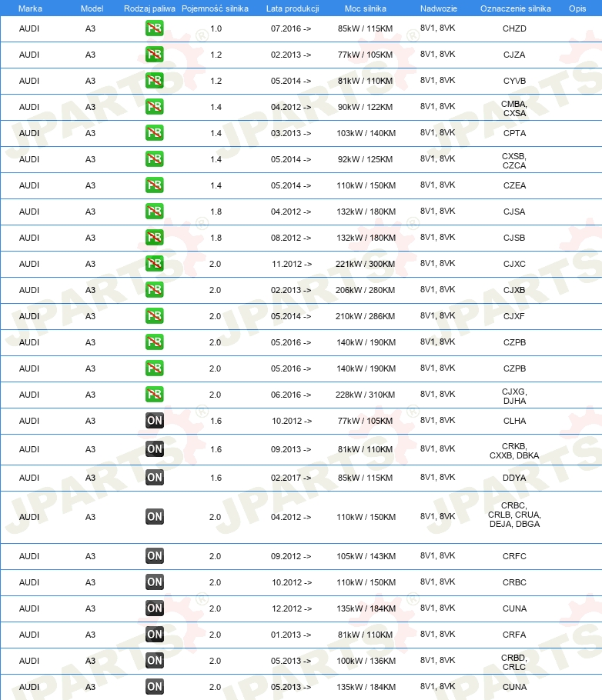Click the Moc silnika column header
The image size is (602, 700).
[x=365, y=8]
